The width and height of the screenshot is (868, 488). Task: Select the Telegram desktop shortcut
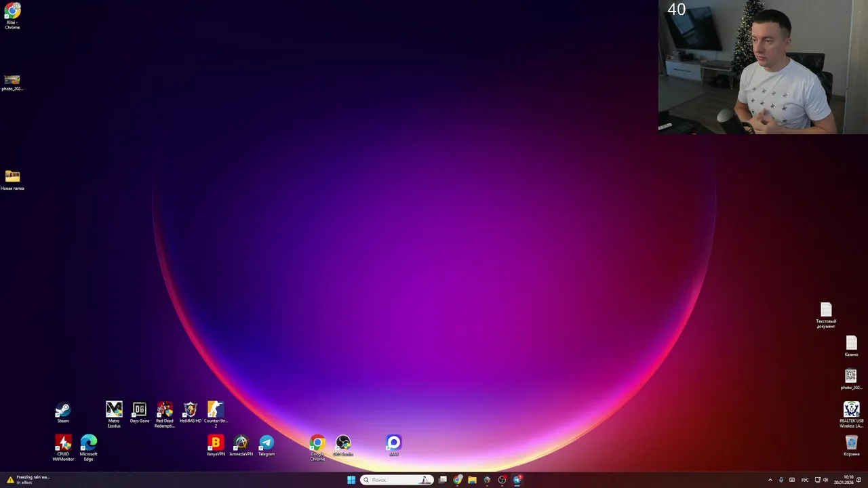(x=267, y=446)
